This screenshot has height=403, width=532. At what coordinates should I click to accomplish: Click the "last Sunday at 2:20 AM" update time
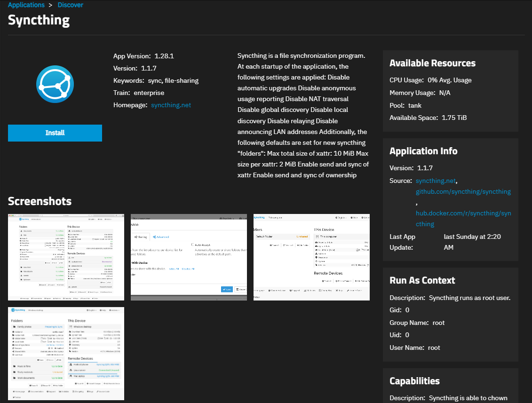[472, 242]
